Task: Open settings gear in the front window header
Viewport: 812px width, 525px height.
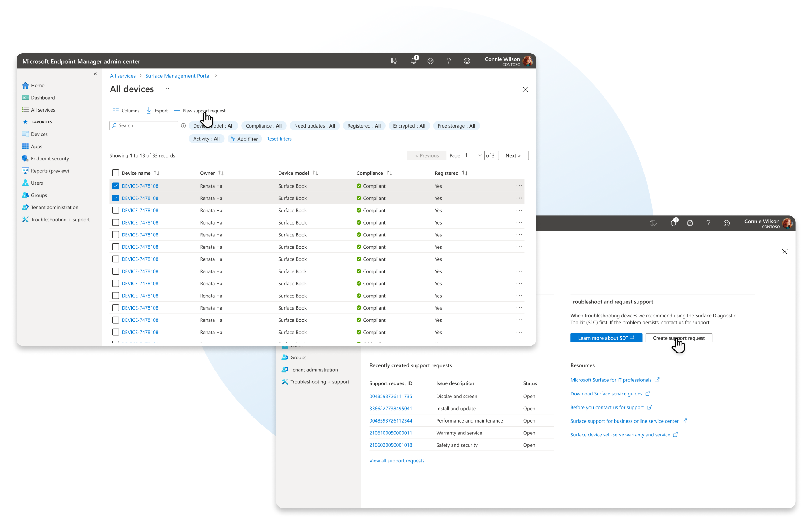Action: [x=430, y=61]
